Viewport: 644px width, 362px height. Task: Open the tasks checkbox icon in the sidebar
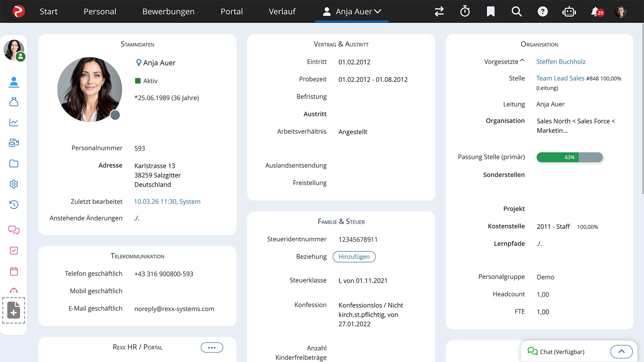tap(14, 251)
